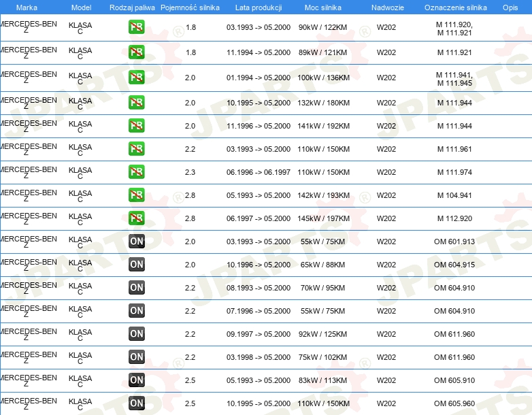532x415 pixels.
Task: Click the PB icon in the 141kW / 192KM row
Action: point(137,126)
